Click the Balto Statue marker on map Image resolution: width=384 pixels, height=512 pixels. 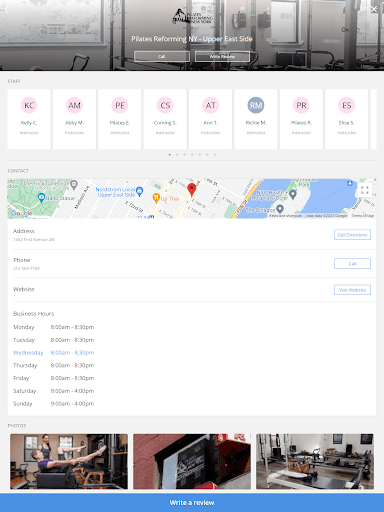coord(41,198)
